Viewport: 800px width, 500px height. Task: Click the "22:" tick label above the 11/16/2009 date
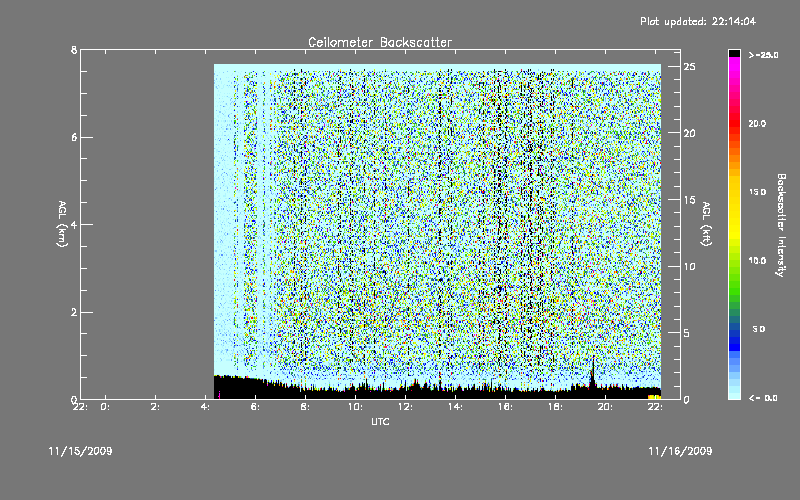pos(655,407)
